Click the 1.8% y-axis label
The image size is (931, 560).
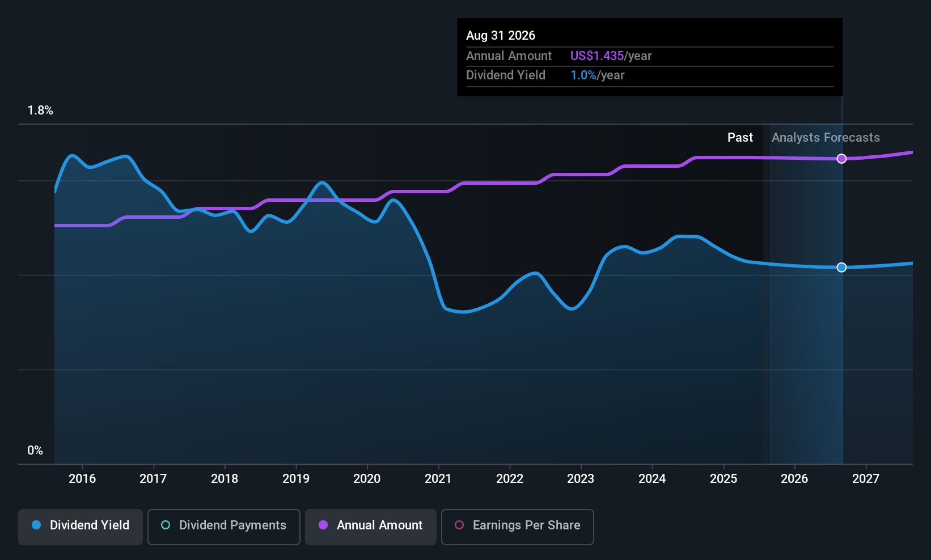click(40, 111)
